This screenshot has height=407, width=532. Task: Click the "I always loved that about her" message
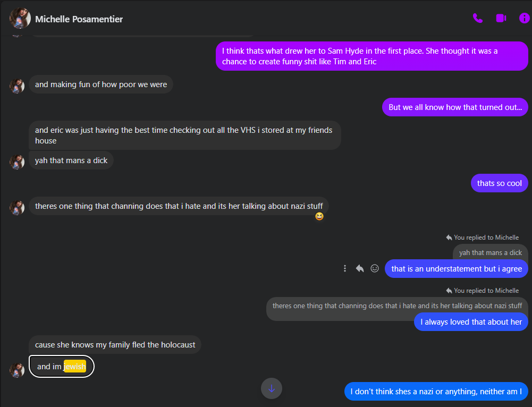(471, 322)
